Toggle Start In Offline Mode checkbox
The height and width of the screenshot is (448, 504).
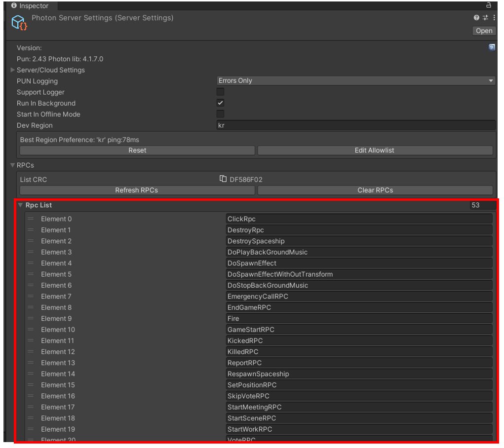pos(220,114)
